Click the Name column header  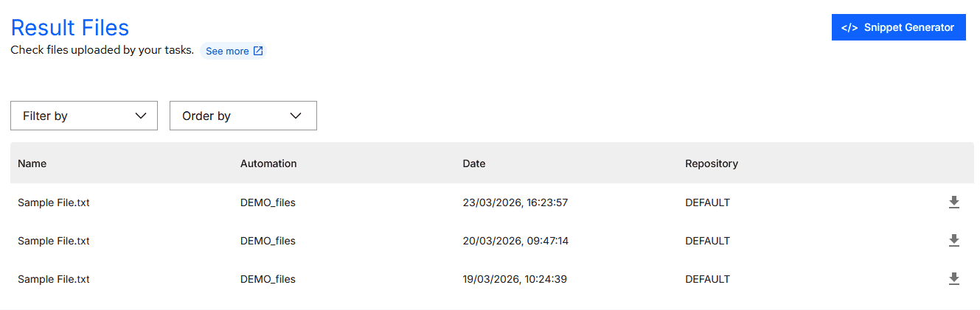(x=32, y=163)
